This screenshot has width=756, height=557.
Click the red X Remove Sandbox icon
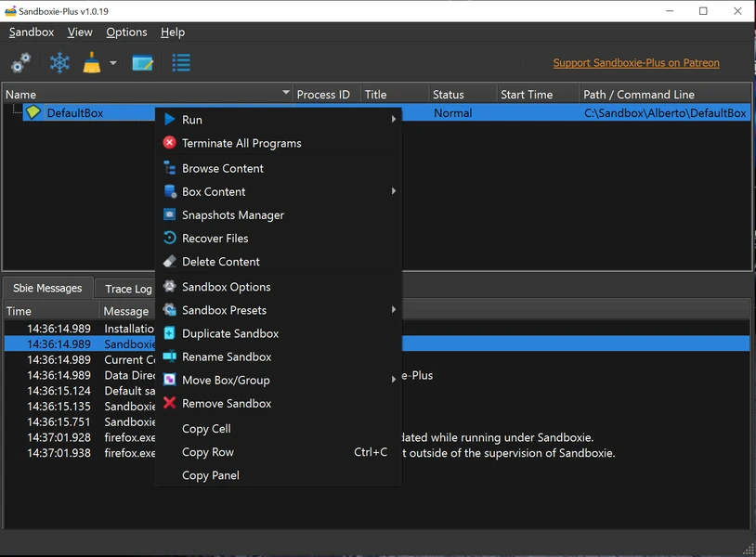tap(169, 403)
